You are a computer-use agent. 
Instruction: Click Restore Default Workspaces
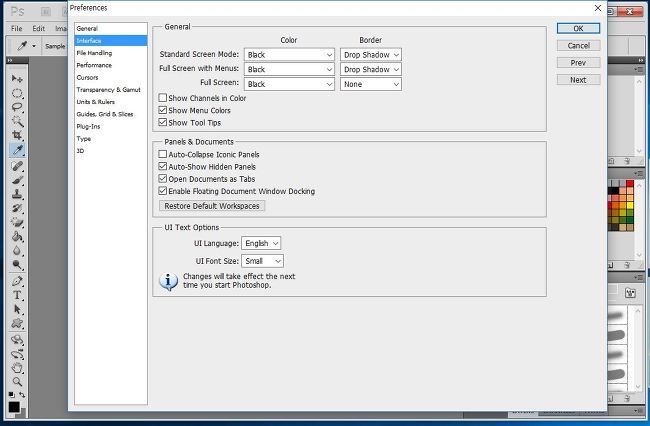pos(212,206)
